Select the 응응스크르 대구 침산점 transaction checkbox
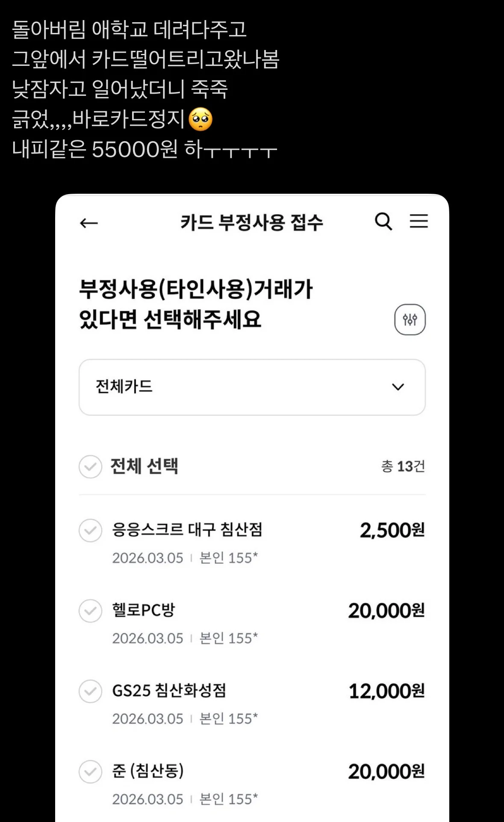Viewport: 504px width, 822px height. tap(90, 530)
